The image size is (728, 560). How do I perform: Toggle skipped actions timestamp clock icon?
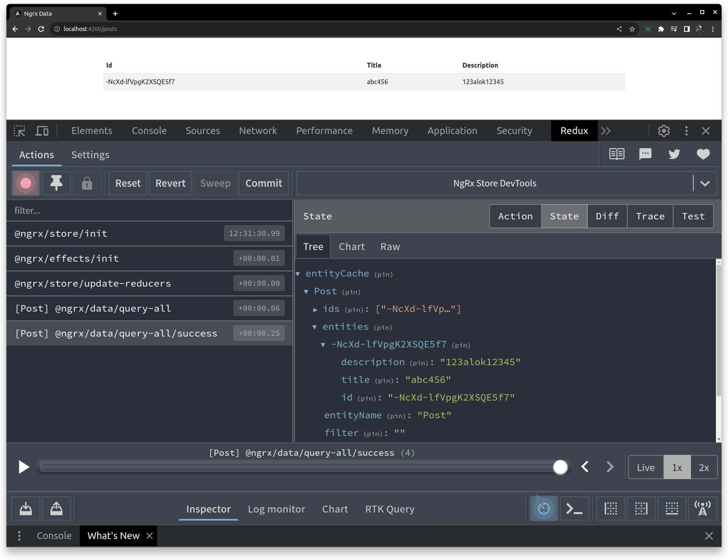(x=543, y=508)
